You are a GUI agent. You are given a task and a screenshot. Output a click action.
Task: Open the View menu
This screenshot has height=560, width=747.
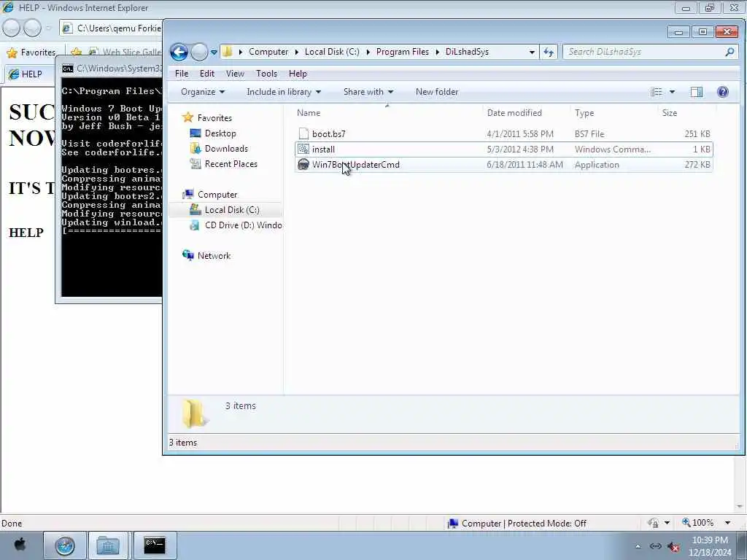(235, 74)
